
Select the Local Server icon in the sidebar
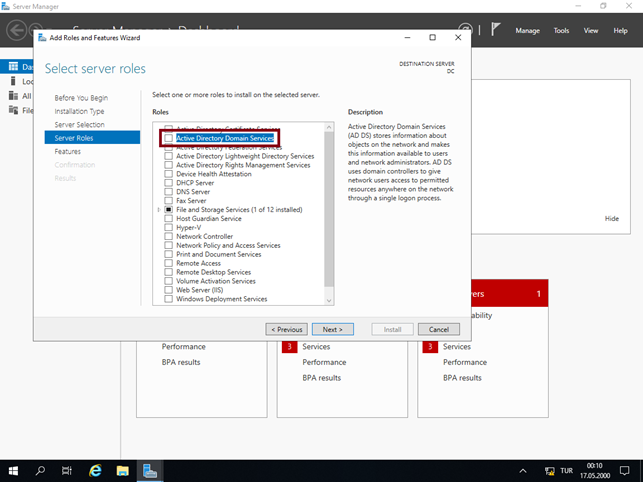[13, 81]
